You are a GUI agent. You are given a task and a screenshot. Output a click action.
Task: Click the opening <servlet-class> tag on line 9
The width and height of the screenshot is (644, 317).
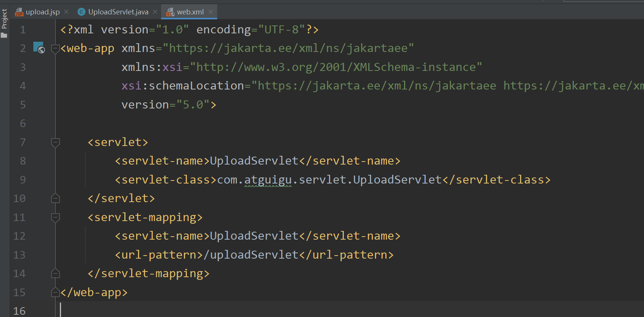click(166, 180)
